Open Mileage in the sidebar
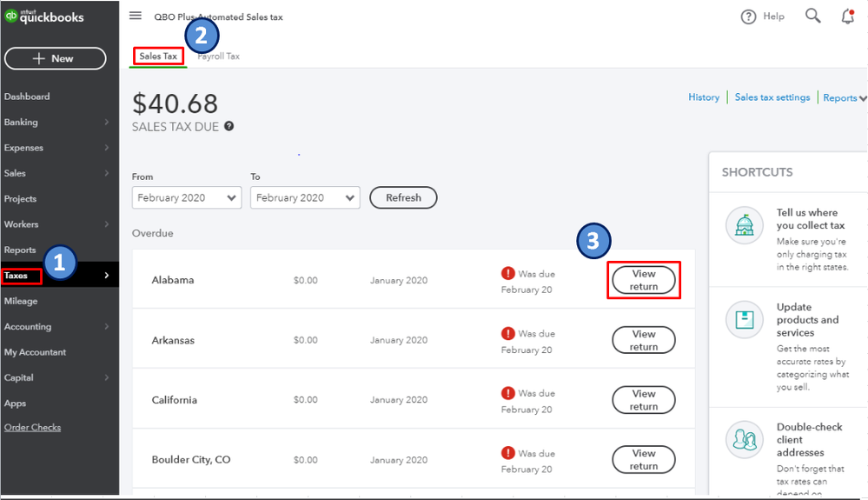Screen dimensions: 868x500 tap(21, 301)
